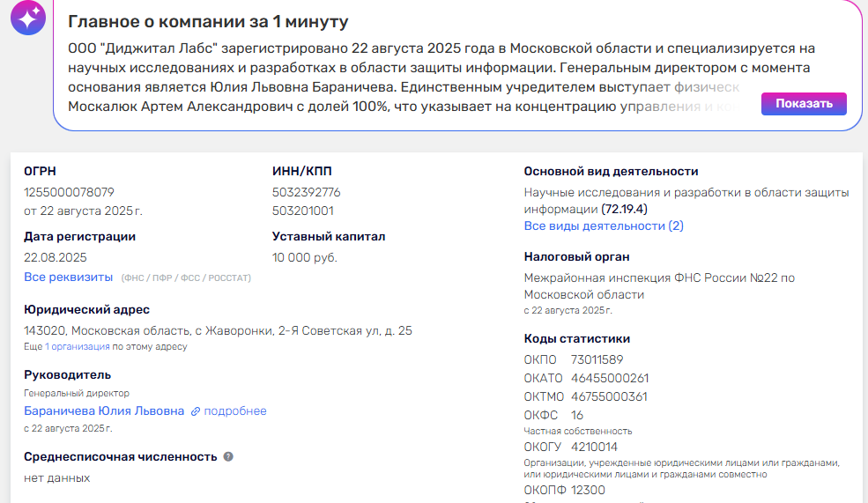Viewport: 868px width, 503px height.
Task: Click the Главное о компании за 1 минуту heading
Action: pyautogui.click(x=208, y=21)
